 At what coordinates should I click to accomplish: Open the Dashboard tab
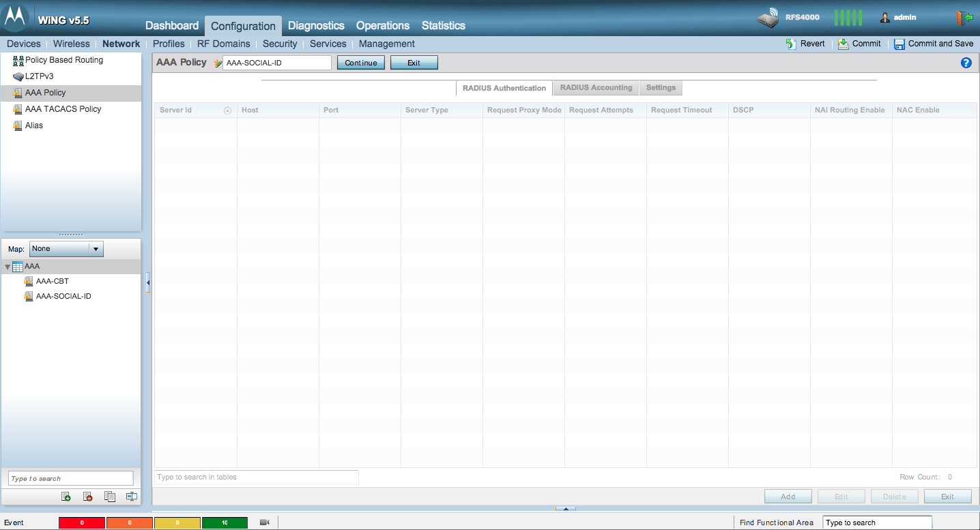172,26
